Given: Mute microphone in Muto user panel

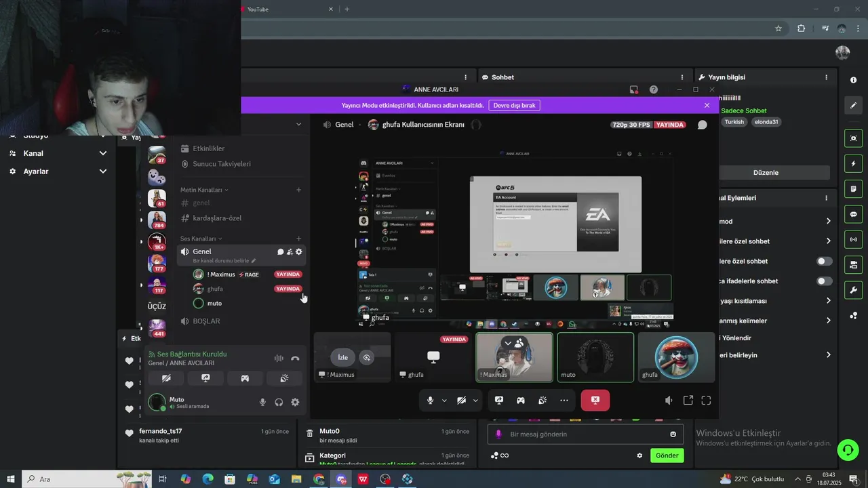Looking at the screenshot, I should click(x=262, y=402).
